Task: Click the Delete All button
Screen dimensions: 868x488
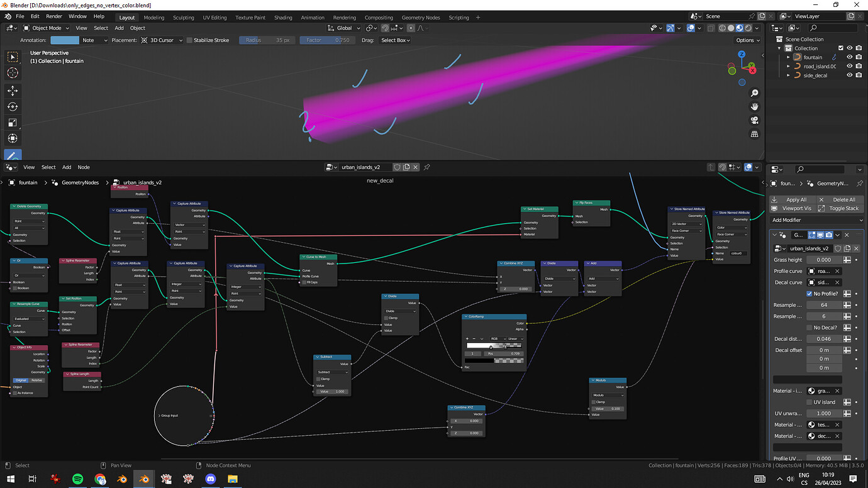Action: tap(842, 199)
